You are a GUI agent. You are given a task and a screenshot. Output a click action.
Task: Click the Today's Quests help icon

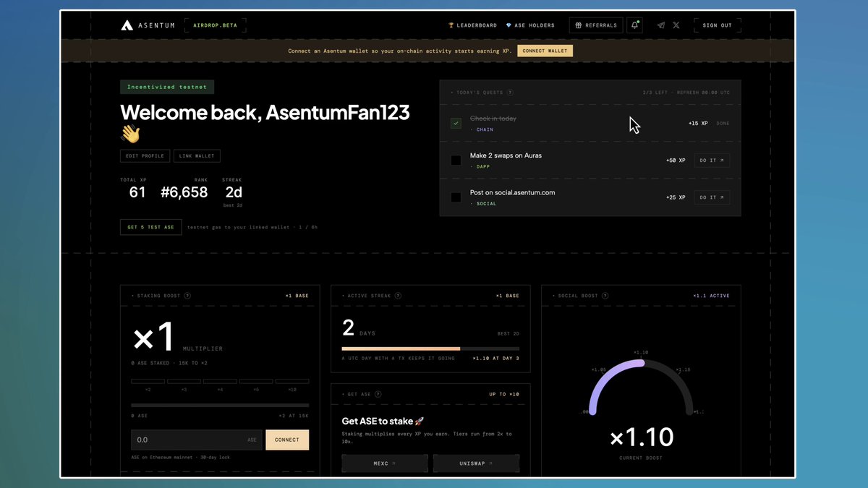point(510,93)
